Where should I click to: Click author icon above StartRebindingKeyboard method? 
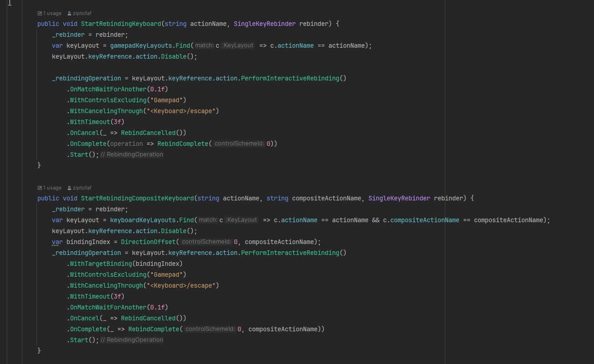tap(69, 14)
